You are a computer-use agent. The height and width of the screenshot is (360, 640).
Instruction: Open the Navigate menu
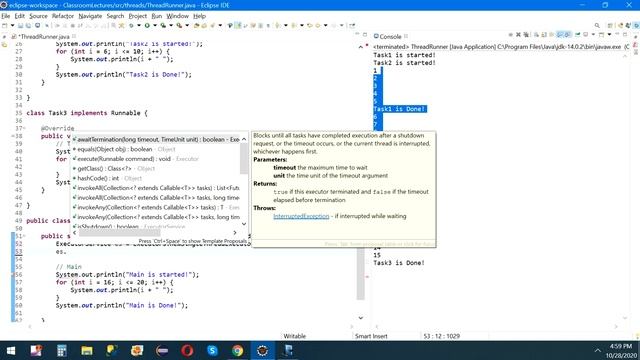[90, 16]
